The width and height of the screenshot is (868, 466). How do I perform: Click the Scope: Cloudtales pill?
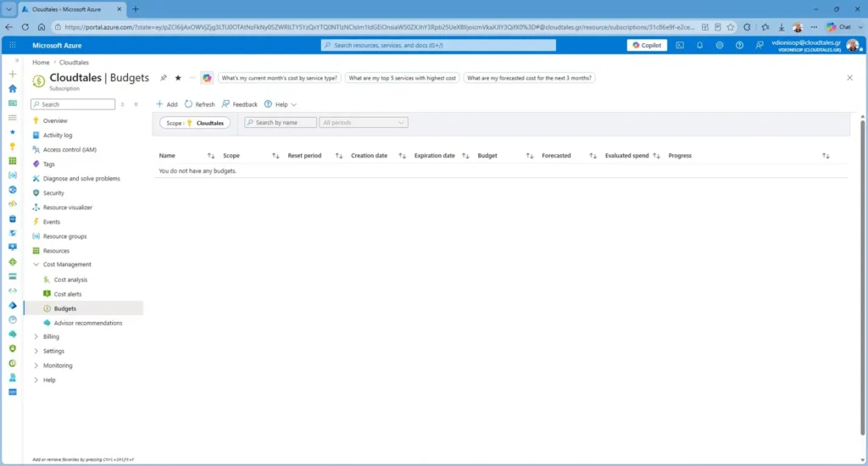coord(195,123)
